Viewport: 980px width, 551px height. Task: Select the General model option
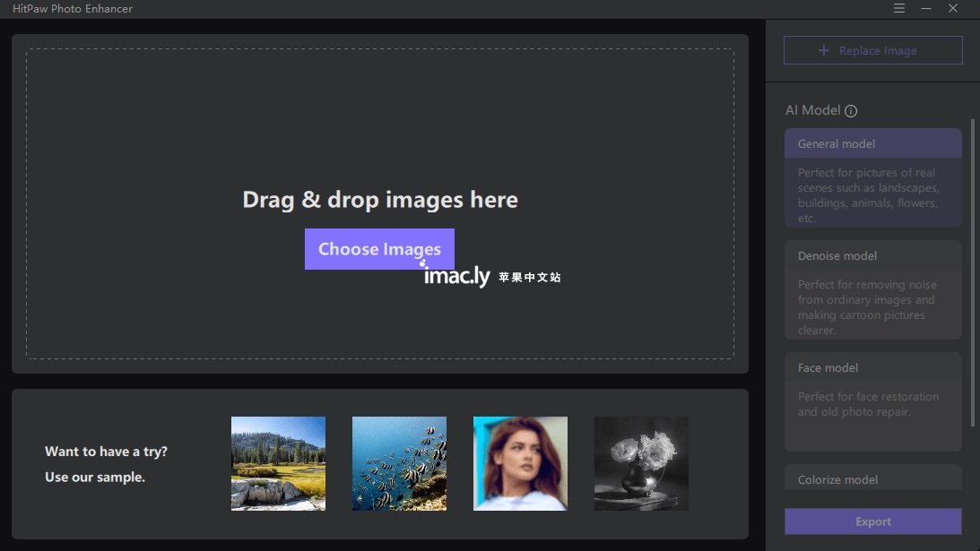click(873, 177)
